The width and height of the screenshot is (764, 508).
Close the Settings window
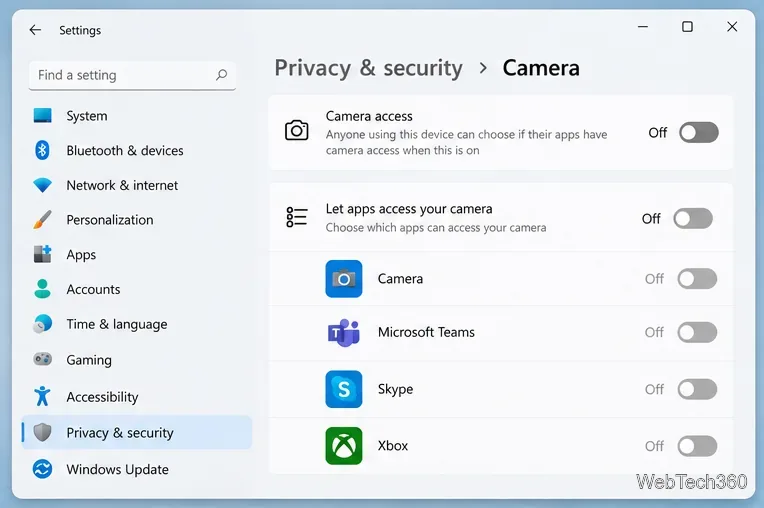732,27
